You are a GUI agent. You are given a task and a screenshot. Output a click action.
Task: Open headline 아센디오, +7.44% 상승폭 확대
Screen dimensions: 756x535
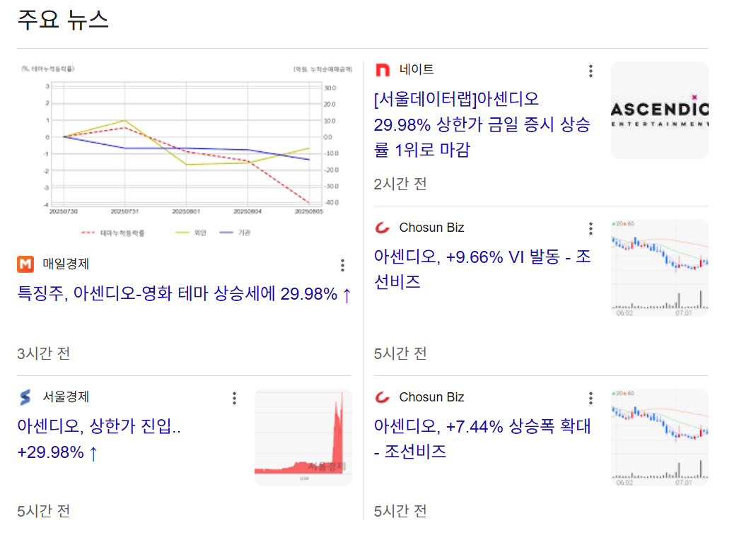tap(482, 439)
